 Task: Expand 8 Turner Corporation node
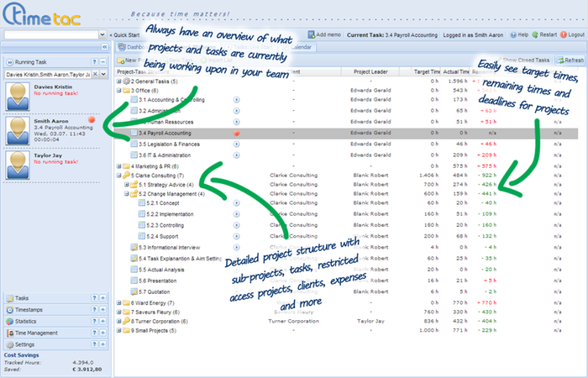click(x=119, y=321)
